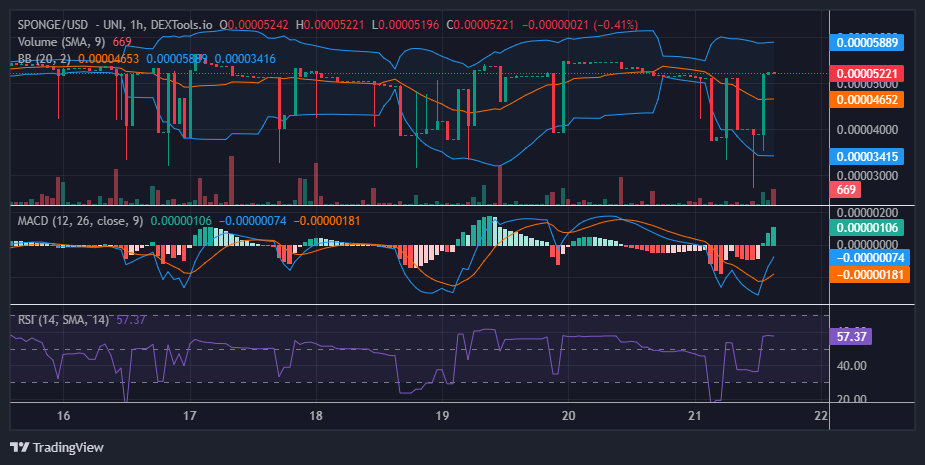The width and height of the screenshot is (925, 465).
Task: Click the close value C0.00005221 in header
Action: [480, 25]
